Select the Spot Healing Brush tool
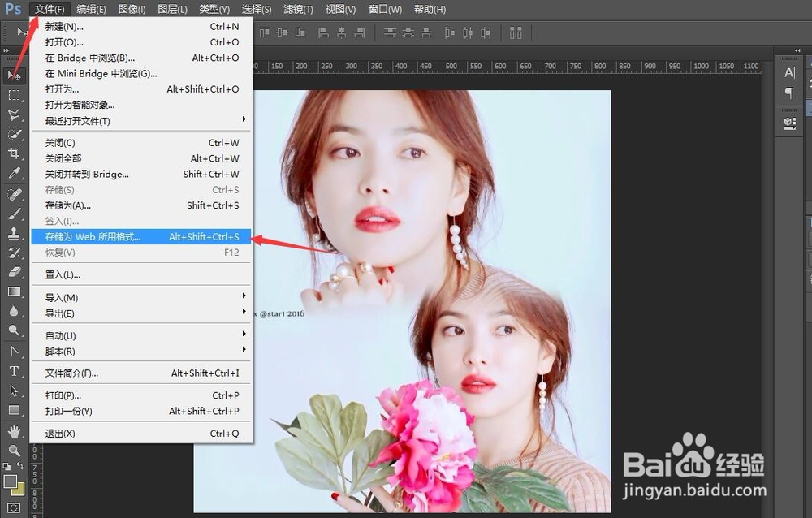 (14, 194)
